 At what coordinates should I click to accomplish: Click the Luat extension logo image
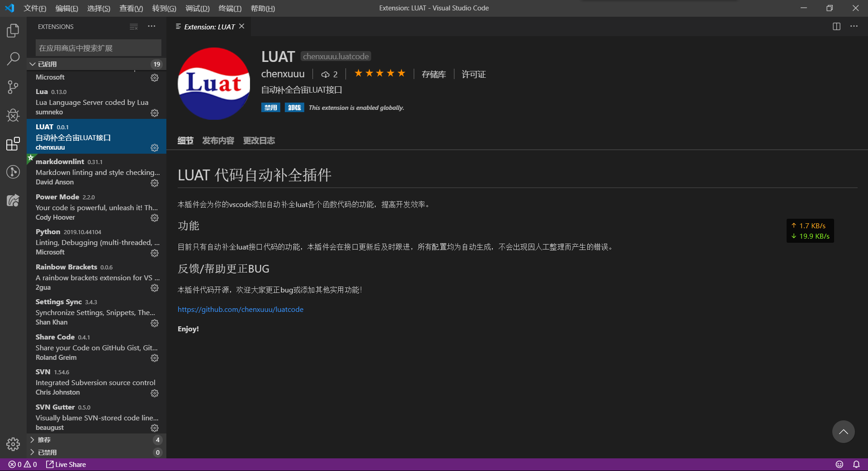[214, 84]
